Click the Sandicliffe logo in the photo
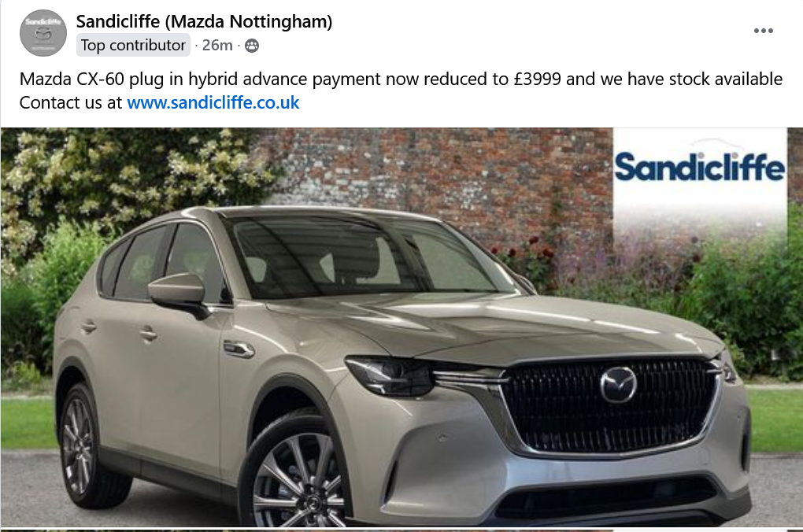803x532 pixels. (700, 166)
